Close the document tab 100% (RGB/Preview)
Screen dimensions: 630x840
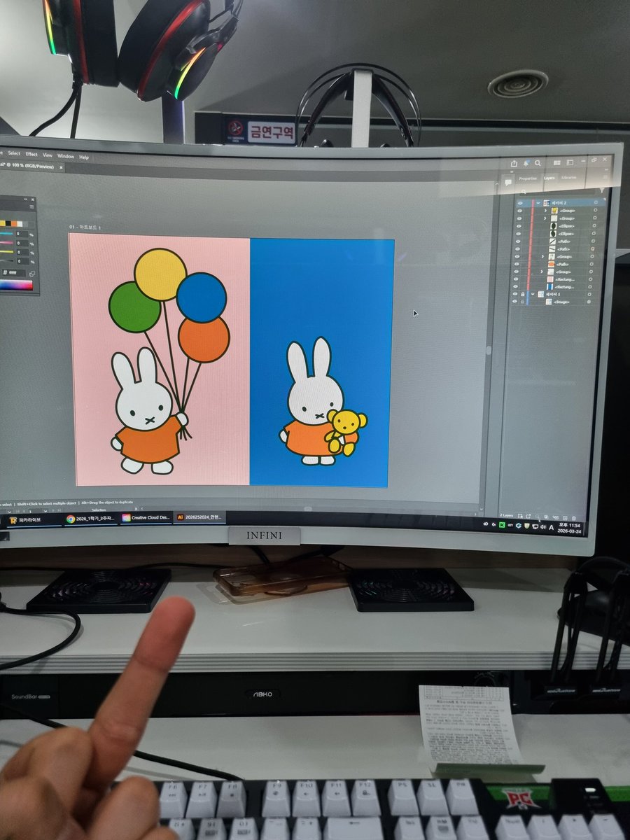[x=61, y=167]
